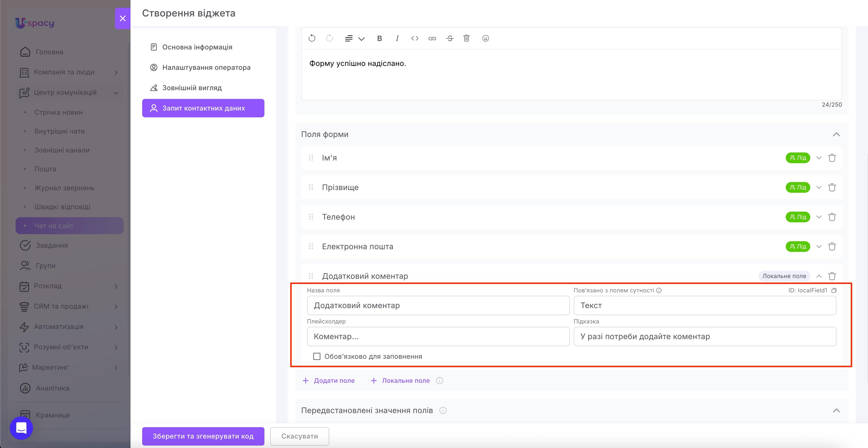
Task: Click the drag handle of Ім'я field
Action: pyautogui.click(x=311, y=158)
